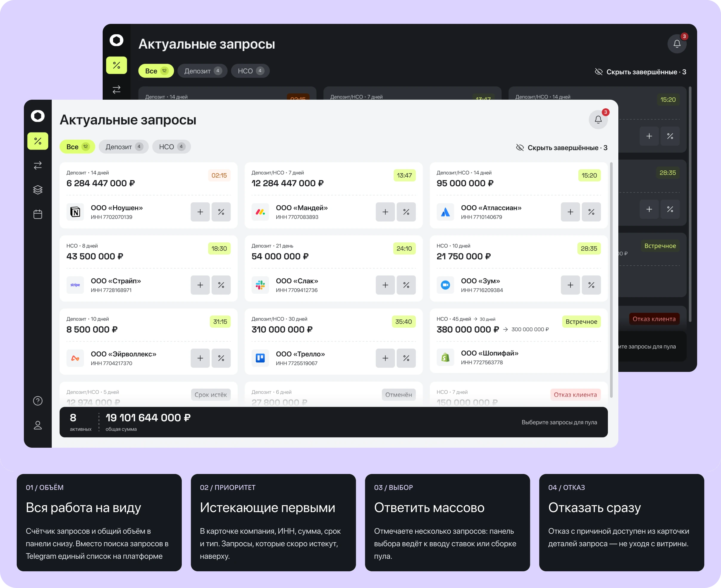Click the Отказ клиента badge in light window
This screenshot has height=588, width=721.
click(x=575, y=395)
